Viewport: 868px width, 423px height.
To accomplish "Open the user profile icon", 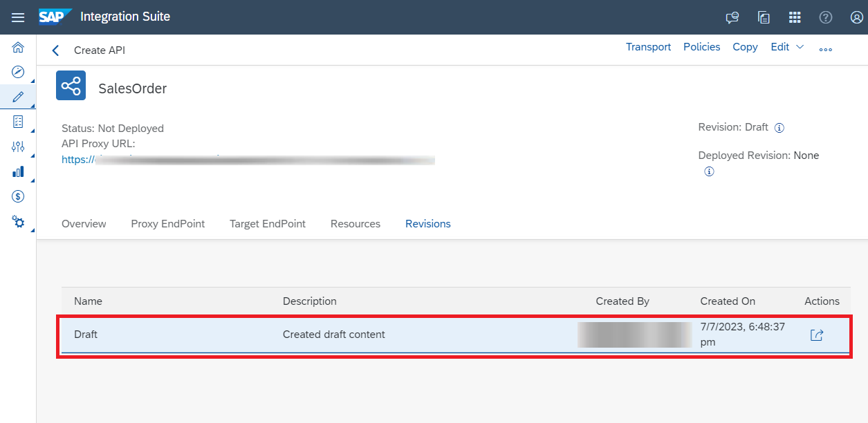I will pyautogui.click(x=856, y=17).
